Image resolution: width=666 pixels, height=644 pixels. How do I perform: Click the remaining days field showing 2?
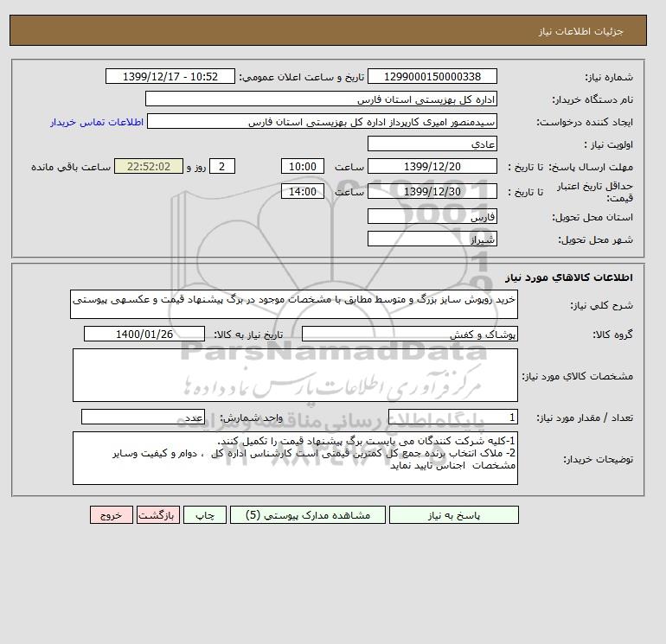click(221, 167)
